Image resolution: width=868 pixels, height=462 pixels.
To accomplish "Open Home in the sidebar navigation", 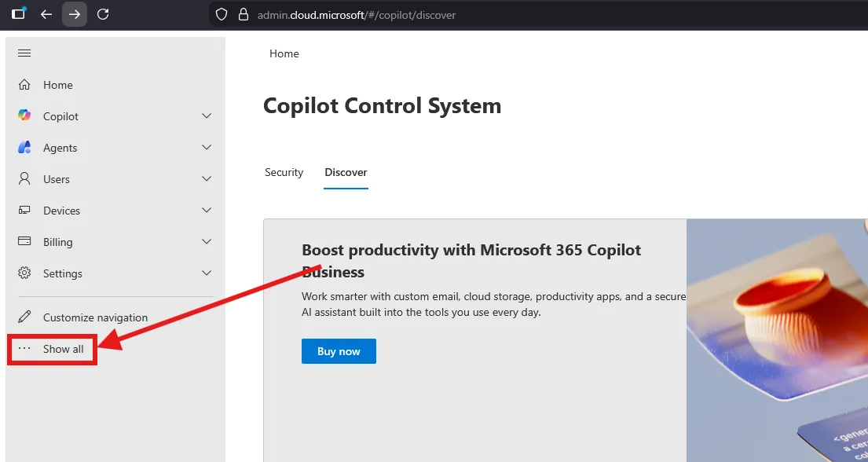I will 58,85.
